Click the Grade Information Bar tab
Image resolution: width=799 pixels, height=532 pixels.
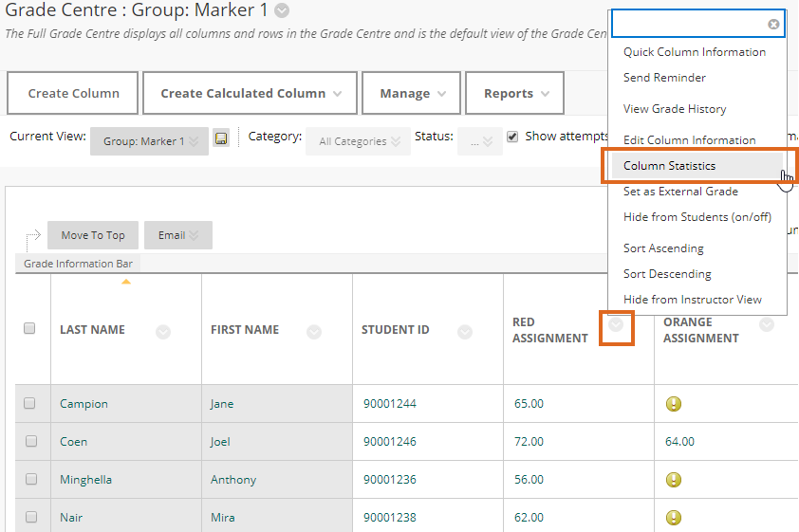click(x=78, y=264)
